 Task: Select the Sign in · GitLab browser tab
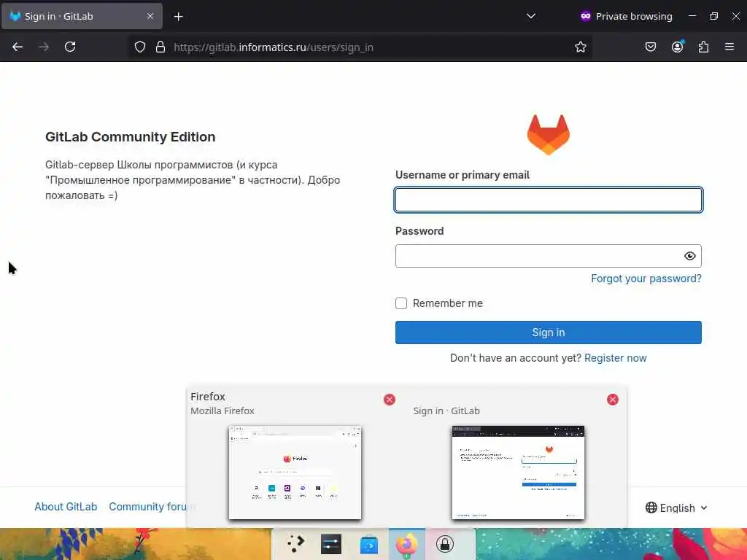click(x=82, y=16)
